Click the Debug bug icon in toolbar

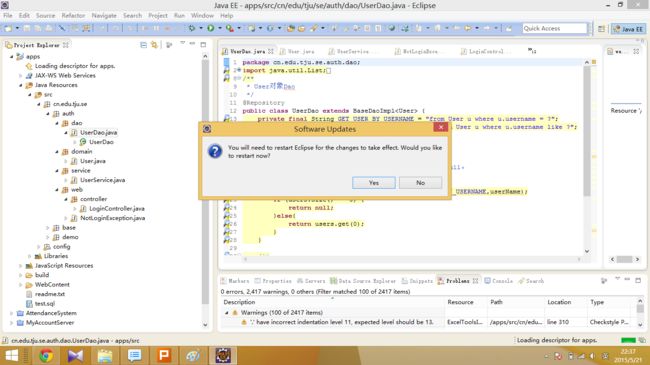pyautogui.click(x=192, y=28)
